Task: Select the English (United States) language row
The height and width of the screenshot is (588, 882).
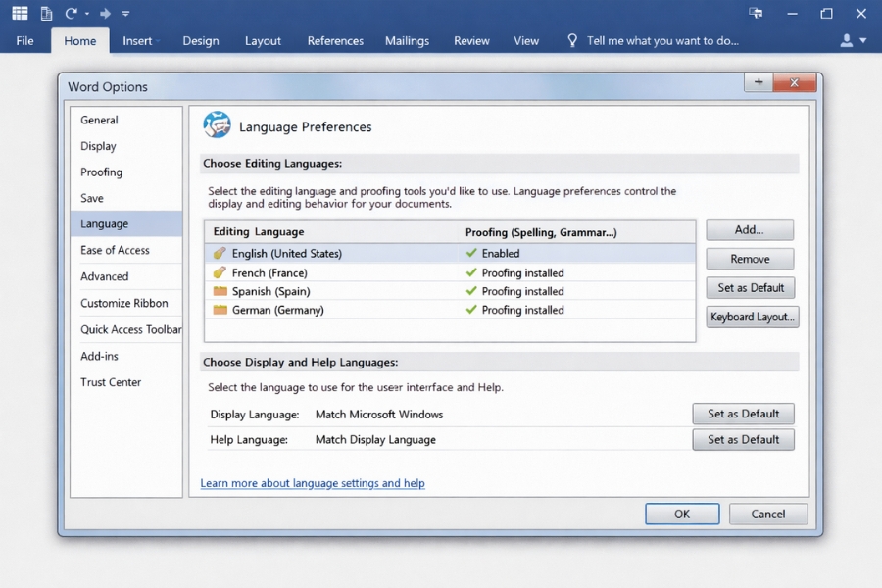Action: pos(287,254)
